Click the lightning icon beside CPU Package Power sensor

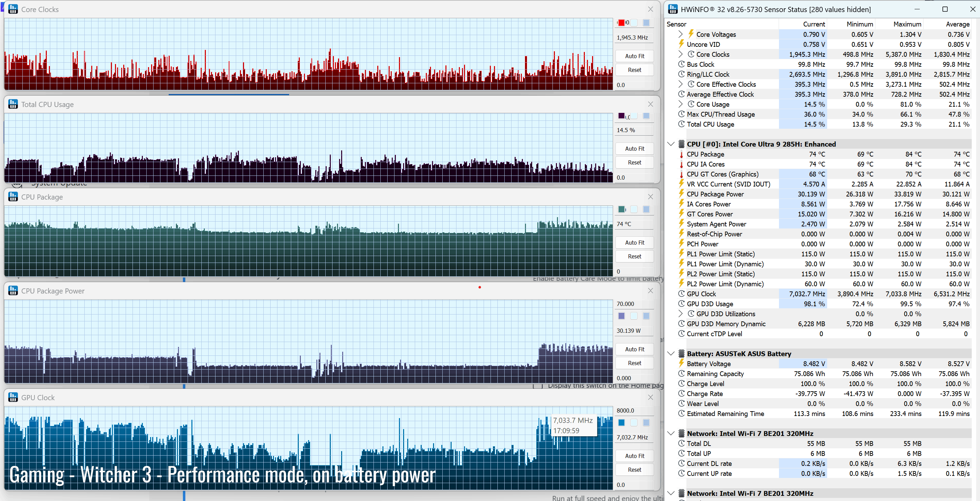[x=681, y=194]
